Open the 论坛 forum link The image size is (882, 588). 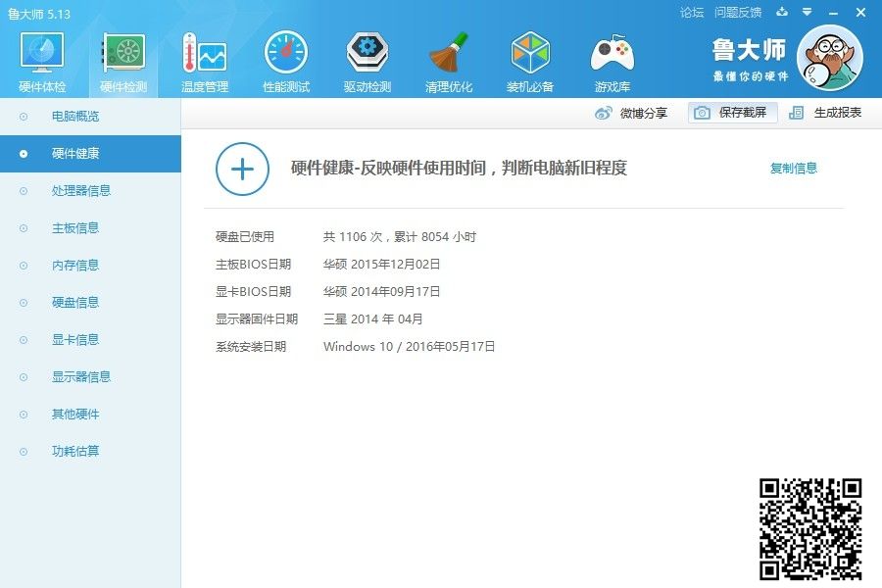click(692, 13)
